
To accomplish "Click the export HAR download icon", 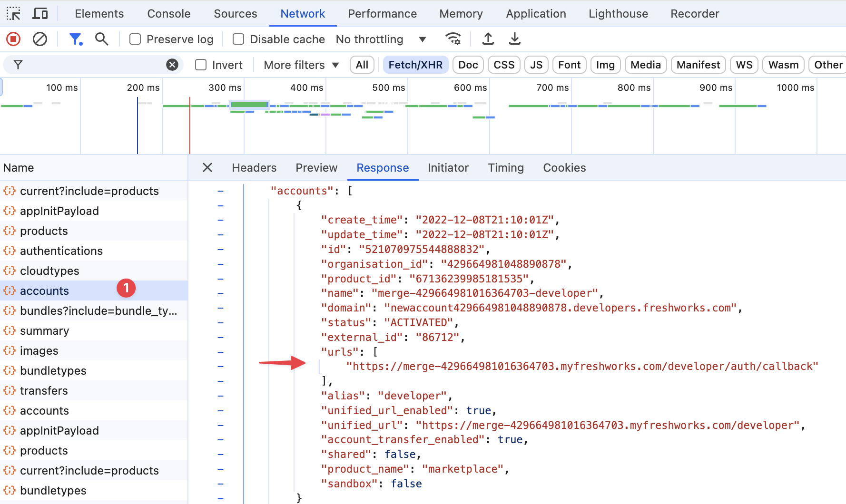I will tap(514, 39).
